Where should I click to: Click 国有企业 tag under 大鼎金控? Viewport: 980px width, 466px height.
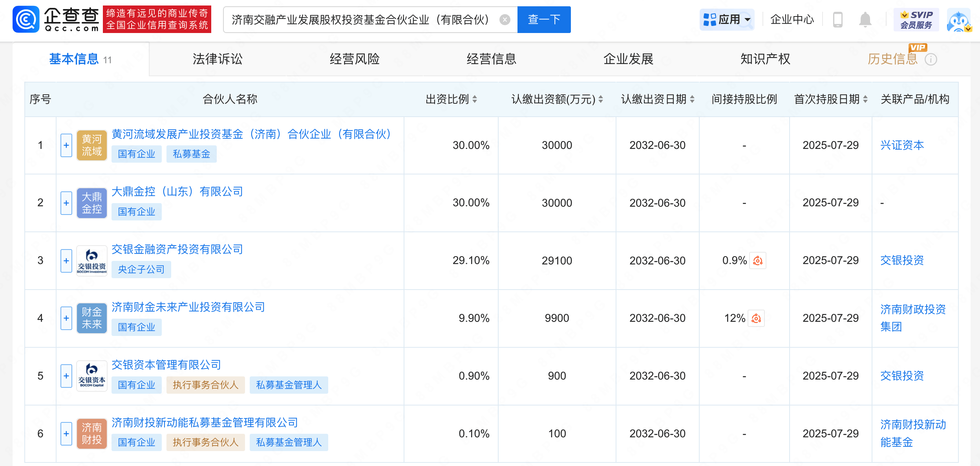[137, 212]
